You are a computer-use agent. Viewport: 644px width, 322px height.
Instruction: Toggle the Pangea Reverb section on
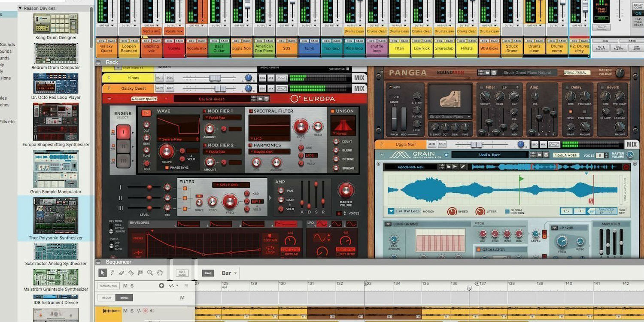603,87
